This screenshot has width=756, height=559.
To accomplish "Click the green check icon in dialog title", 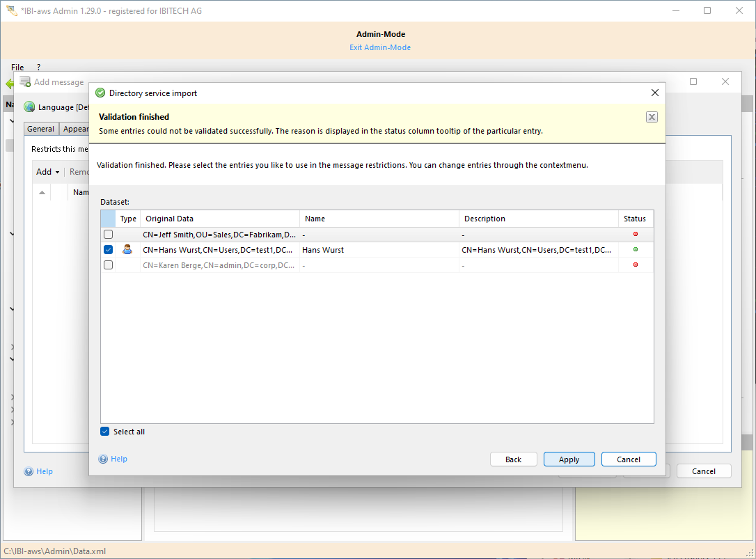I will 100,93.
